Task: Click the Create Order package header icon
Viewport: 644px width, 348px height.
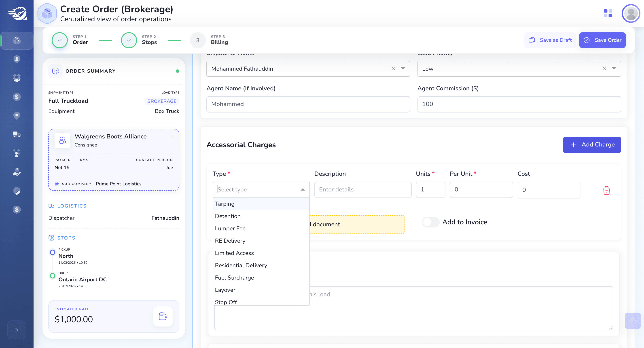Action: [x=47, y=13]
